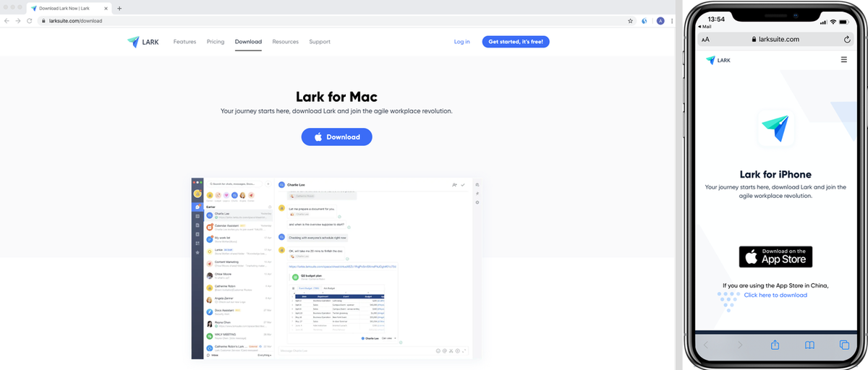This screenshot has height=370, width=868.
Task: Click the Lark logo in desktop site header
Action: click(143, 42)
